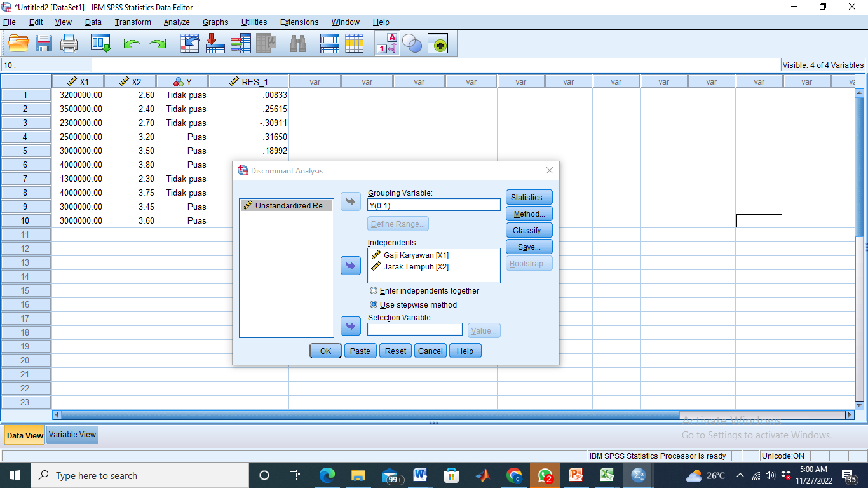
Task: Click the Print icon in the toolbar
Action: (x=69, y=44)
